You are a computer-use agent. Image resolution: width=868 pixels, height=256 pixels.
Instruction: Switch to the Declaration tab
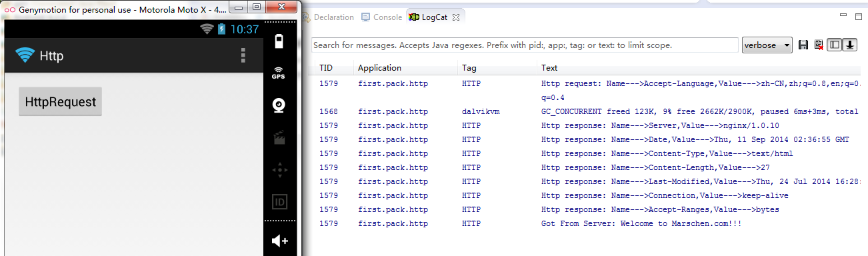(x=328, y=17)
